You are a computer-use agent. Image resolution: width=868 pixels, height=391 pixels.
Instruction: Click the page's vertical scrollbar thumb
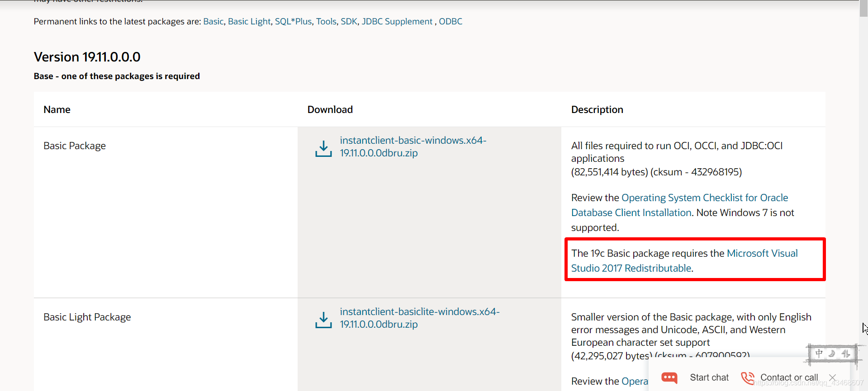pos(863,9)
